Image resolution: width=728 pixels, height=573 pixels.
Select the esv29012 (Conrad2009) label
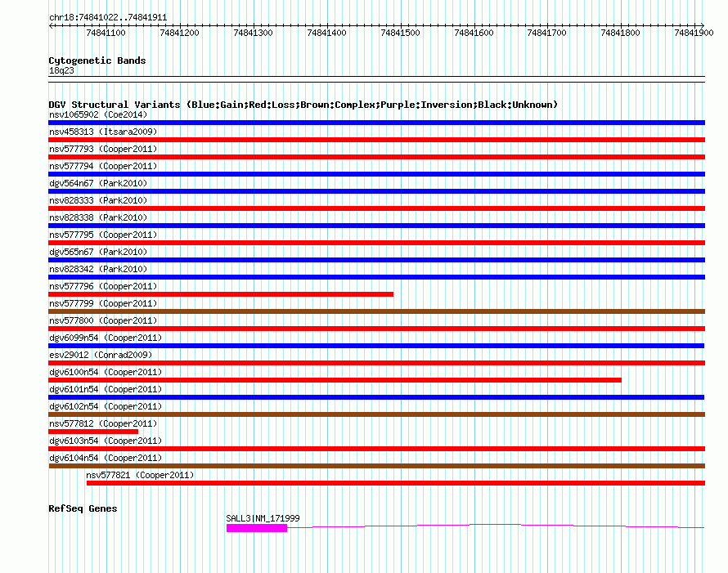pyautogui.click(x=101, y=355)
